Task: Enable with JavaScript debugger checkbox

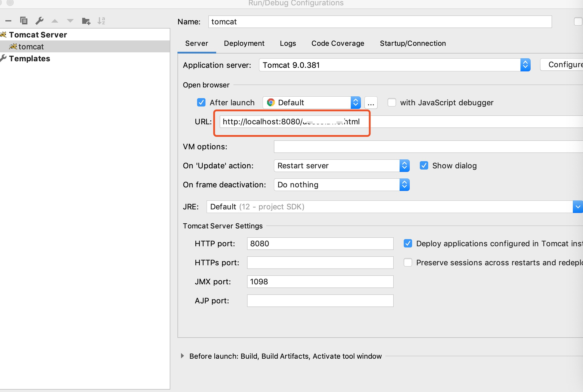Action: pyautogui.click(x=392, y=103)
